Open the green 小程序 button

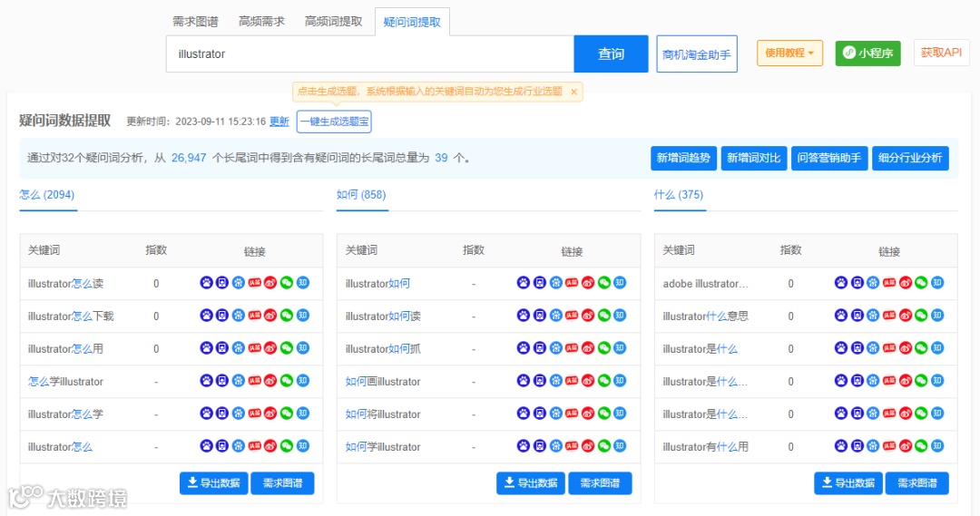point(868,54)
